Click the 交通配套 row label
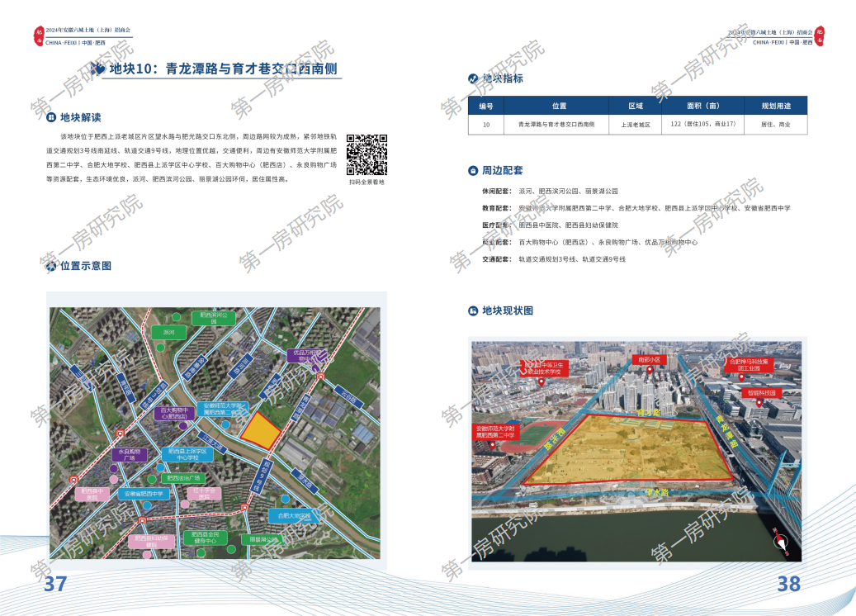The height and width of the screenshot is (616, 856). click(497, 259)
